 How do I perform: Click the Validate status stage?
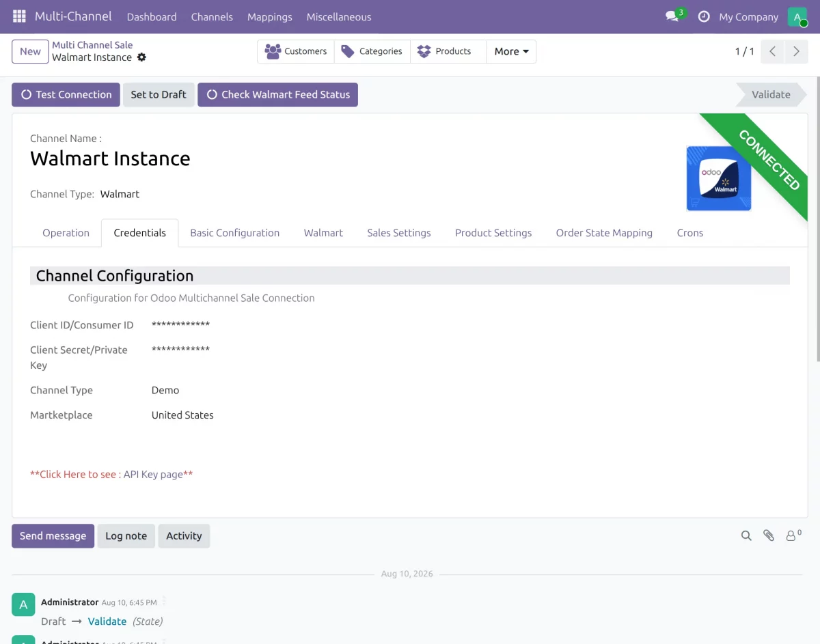(771, 95)
